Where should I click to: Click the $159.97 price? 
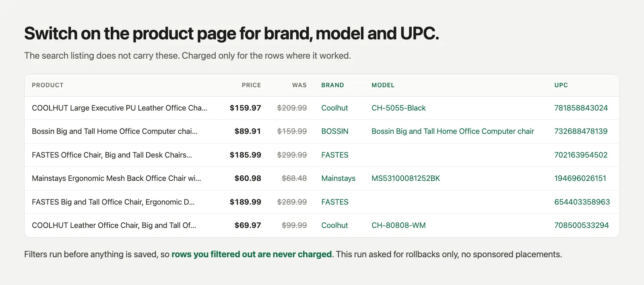point(245,108)
